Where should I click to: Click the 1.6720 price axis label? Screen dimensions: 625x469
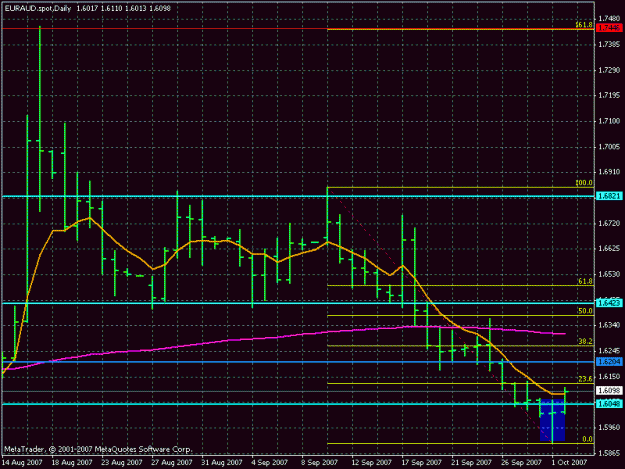point(609,224)
